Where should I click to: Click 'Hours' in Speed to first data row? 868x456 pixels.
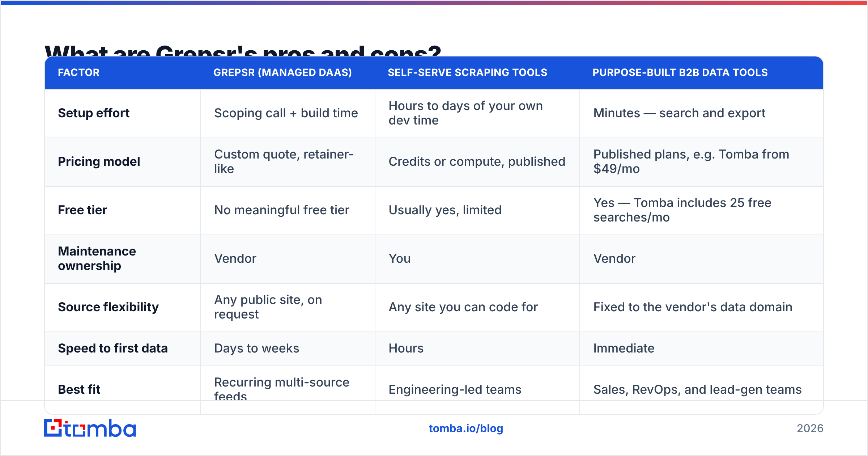[x=406, y=348]
